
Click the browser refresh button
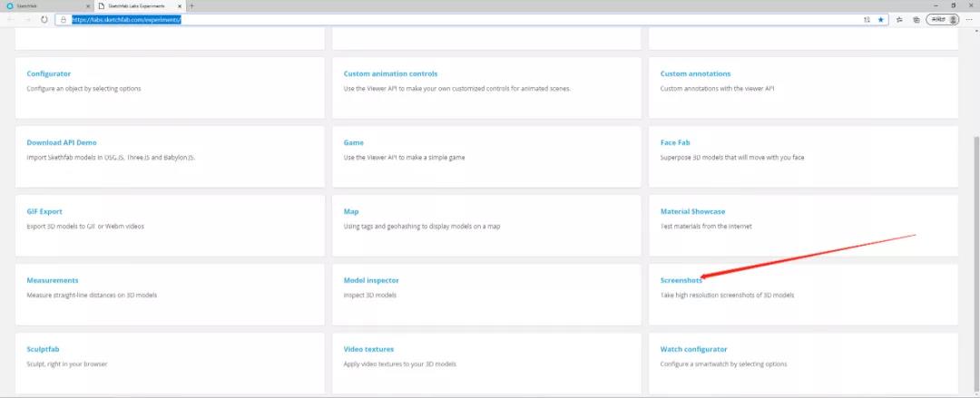pyautogui.click(x=44, y=19)
